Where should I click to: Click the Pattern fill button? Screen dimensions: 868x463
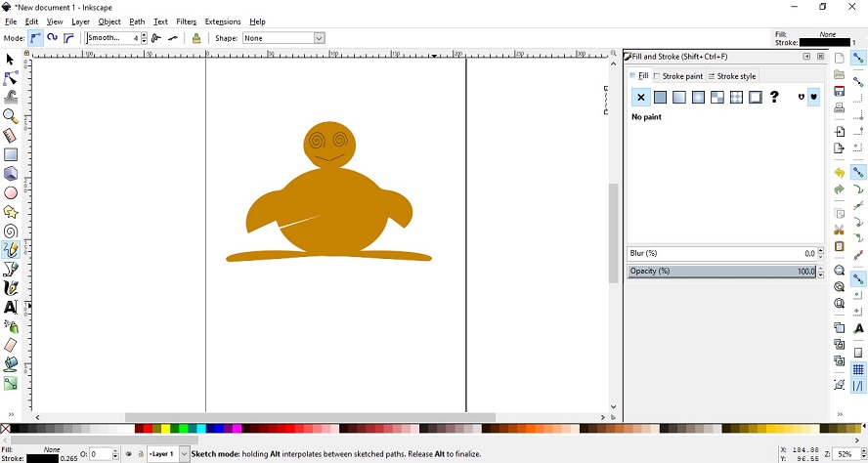[736, 98]
